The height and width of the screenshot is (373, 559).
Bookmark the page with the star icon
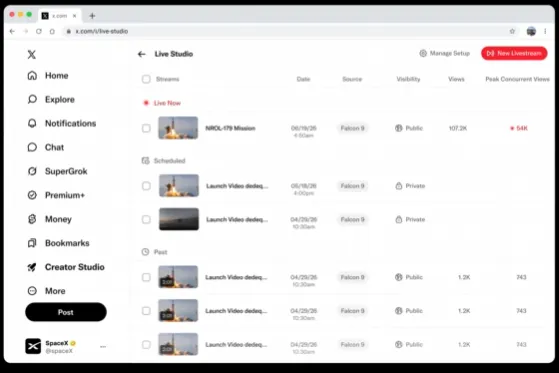(x=512, y=31)
